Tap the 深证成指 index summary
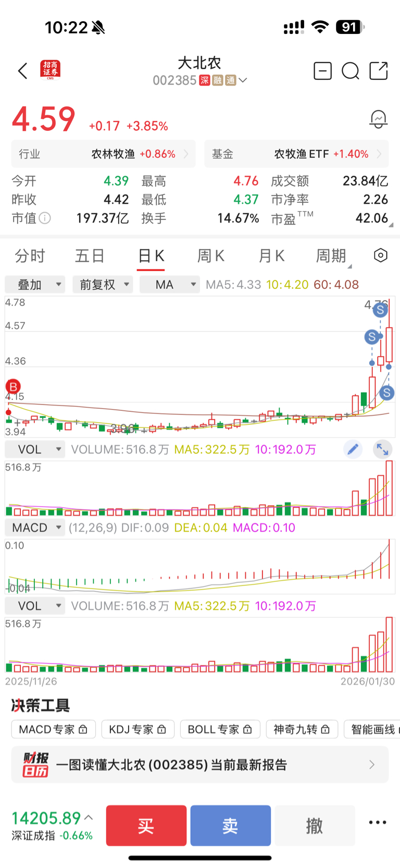Viewport: 400px width, 868px height. (x=52, y=825)
